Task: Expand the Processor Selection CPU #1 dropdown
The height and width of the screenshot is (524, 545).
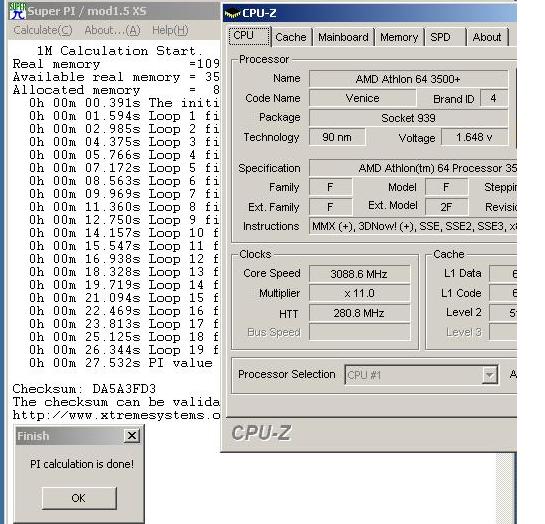Action: pyautogui.click(x=489, y=375)
